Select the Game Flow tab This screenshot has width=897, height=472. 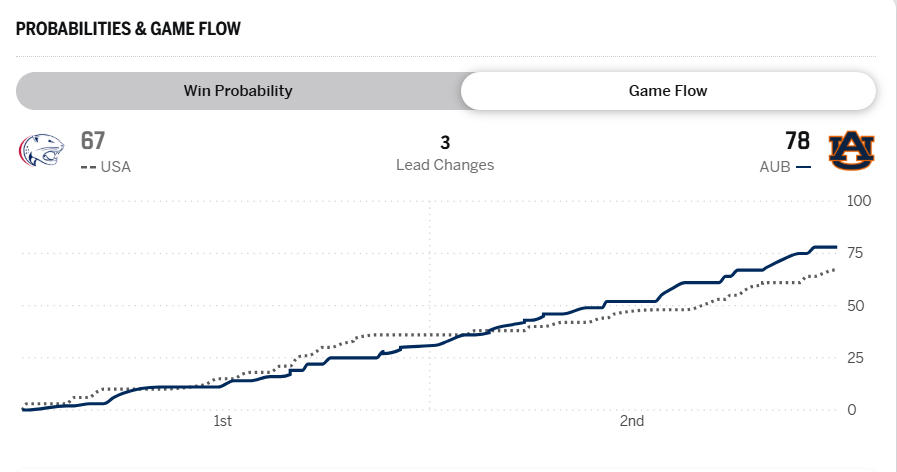[x=667, y=91]
